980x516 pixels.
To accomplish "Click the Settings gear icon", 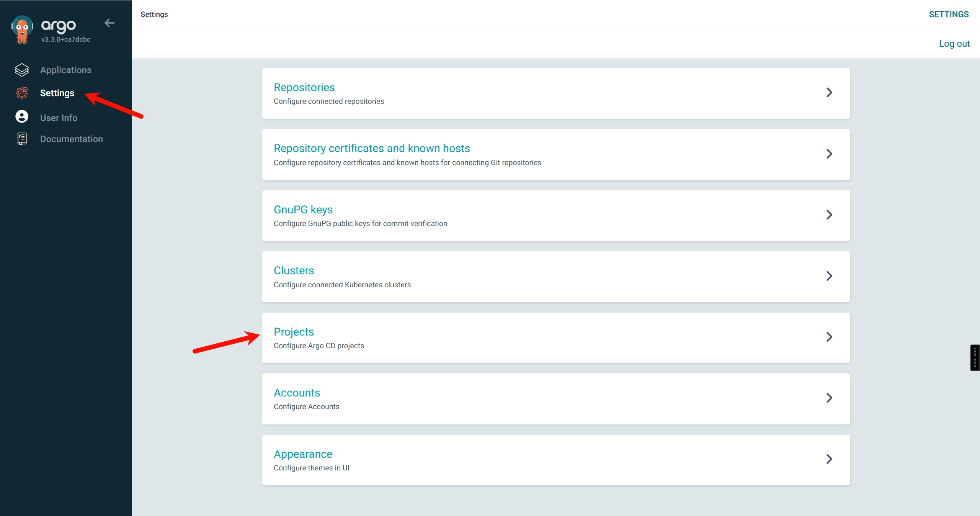I will 22,93.
